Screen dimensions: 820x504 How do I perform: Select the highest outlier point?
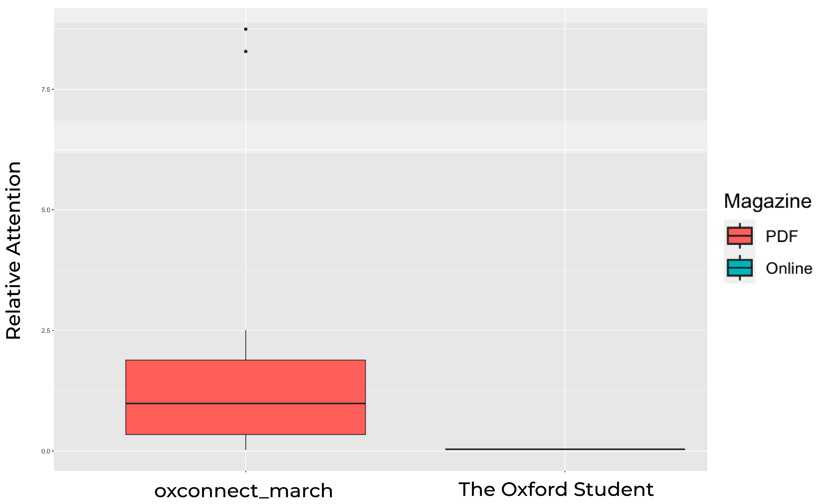tap(246, 29)
